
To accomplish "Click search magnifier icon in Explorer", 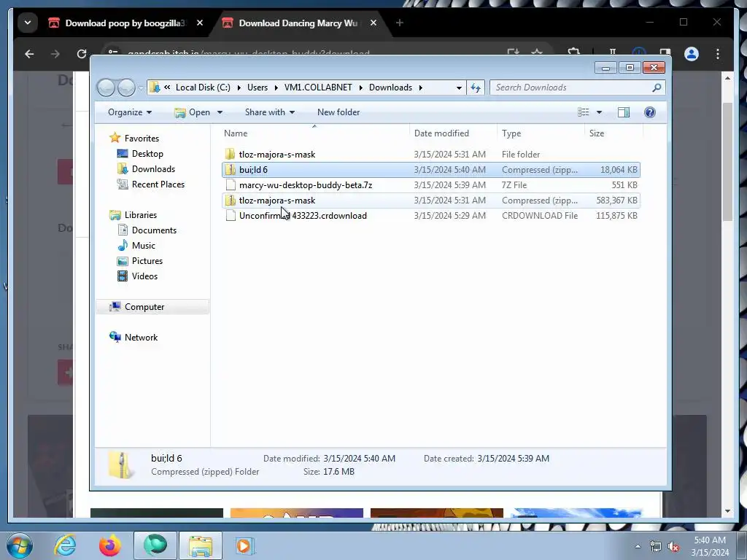I will 657,87.
